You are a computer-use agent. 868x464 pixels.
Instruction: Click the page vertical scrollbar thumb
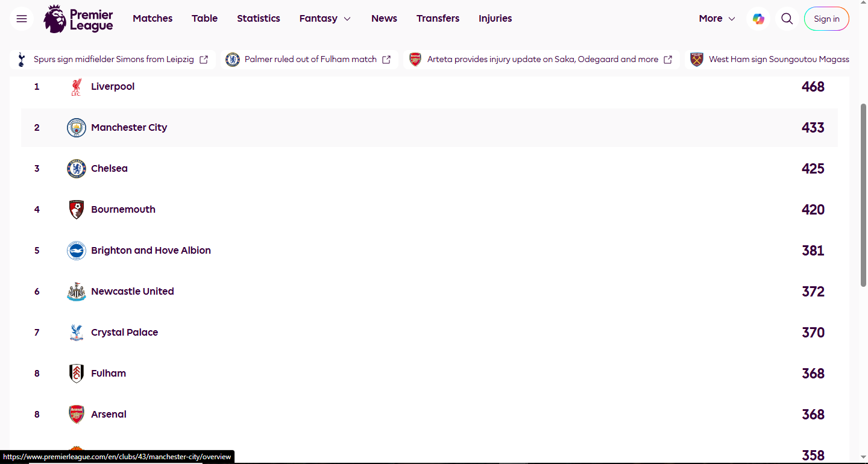click(863, 195)
